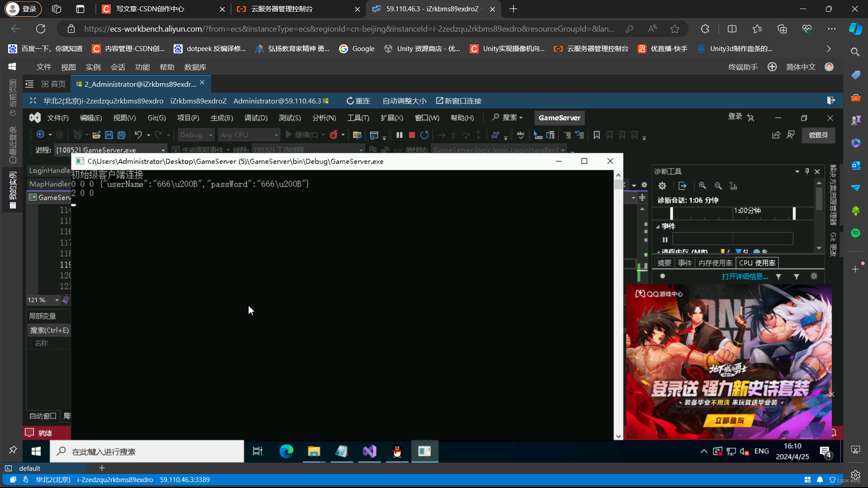
Task: Open File Explorer from the taskbar
Action: click(x=314, y=451)
